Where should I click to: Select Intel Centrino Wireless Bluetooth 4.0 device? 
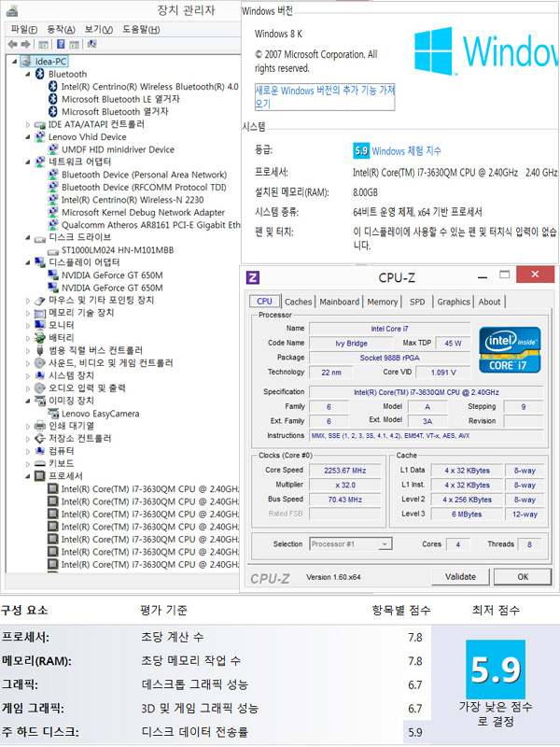click(149, 87)
